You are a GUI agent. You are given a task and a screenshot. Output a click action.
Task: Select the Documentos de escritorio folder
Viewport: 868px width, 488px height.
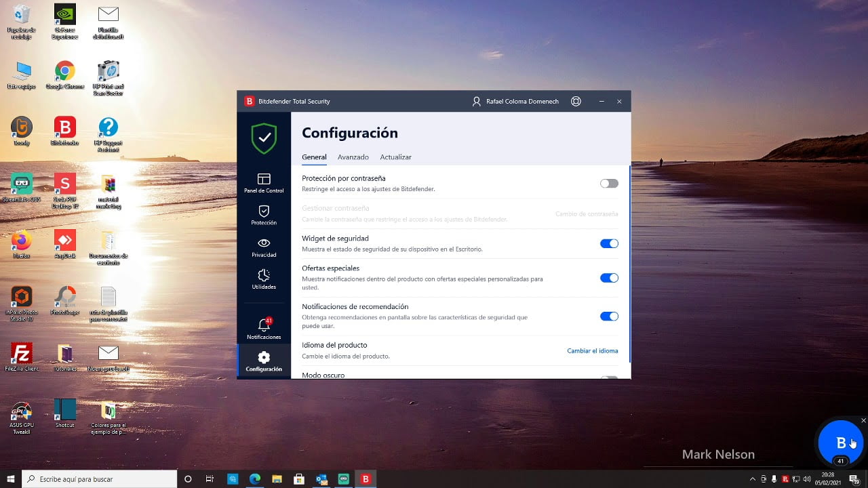click(108, 247)
